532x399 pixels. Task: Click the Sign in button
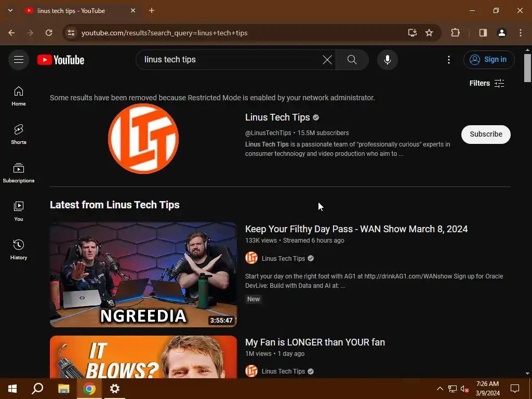tap(489, 59)
